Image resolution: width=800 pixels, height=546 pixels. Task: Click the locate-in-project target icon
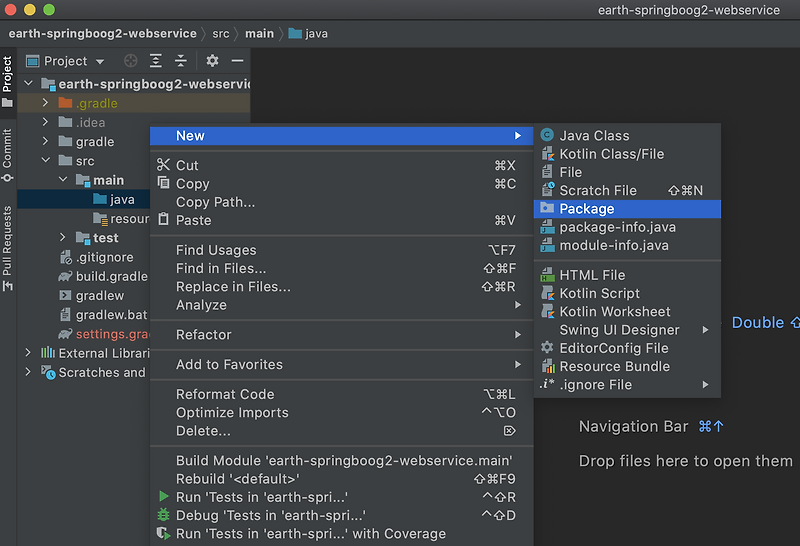click(131, 61)
